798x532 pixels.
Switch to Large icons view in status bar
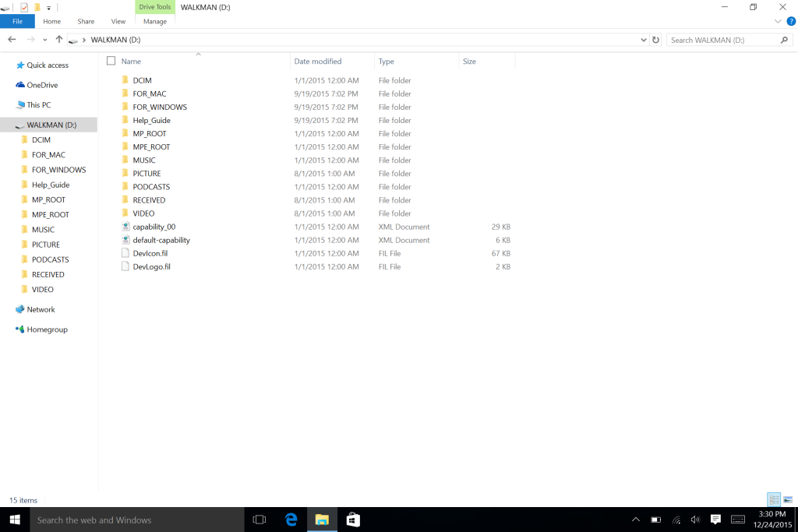788,500
